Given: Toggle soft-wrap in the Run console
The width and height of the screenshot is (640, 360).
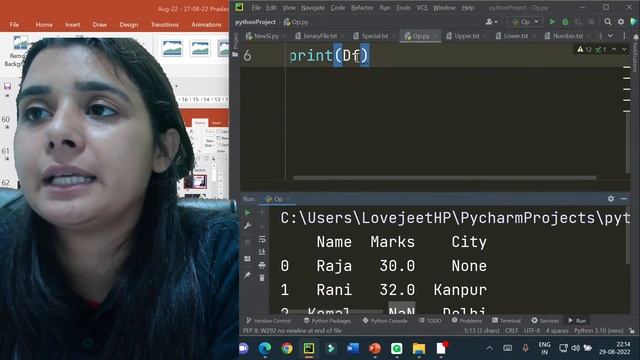Looking at the screenshot, I should 262,239.
